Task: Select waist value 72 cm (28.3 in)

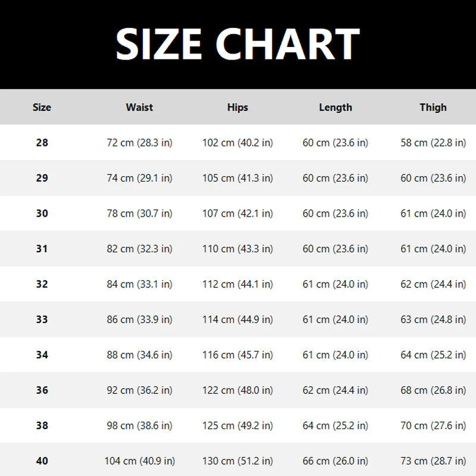Action: point(139,143)
